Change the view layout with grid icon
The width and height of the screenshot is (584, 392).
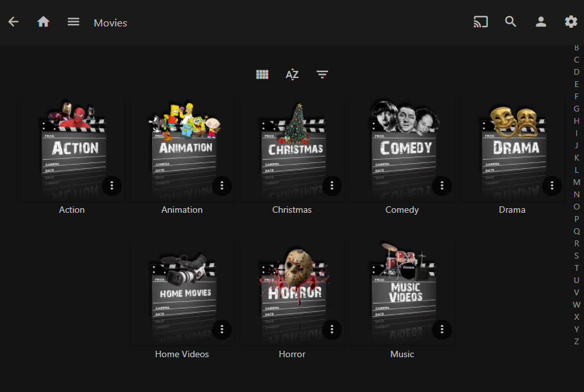[x=262, y=75]
